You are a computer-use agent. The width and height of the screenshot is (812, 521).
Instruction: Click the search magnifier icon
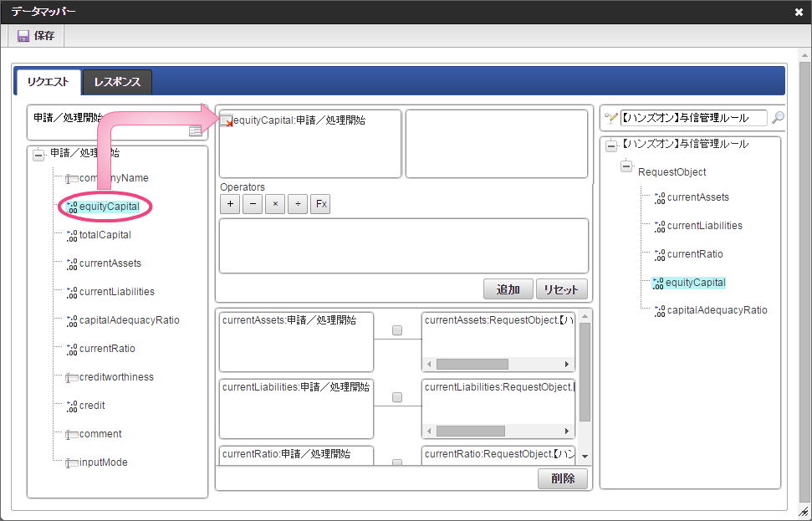[778, 118]
